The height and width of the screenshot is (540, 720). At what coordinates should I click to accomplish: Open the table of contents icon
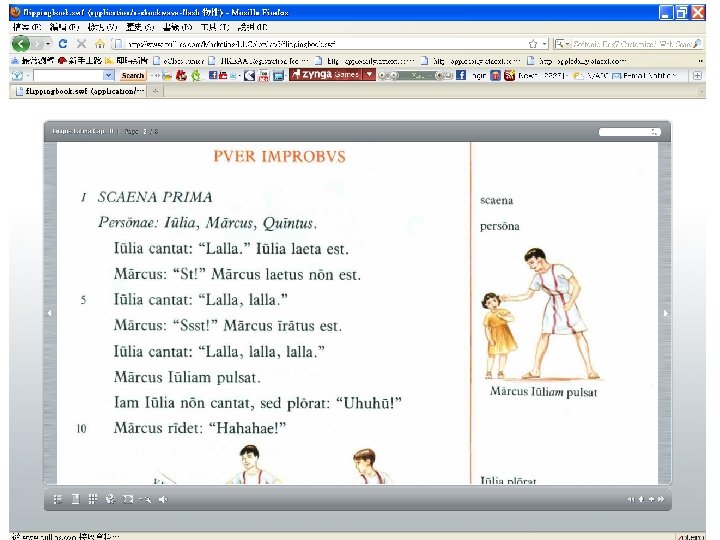click(x=58, y=499)
